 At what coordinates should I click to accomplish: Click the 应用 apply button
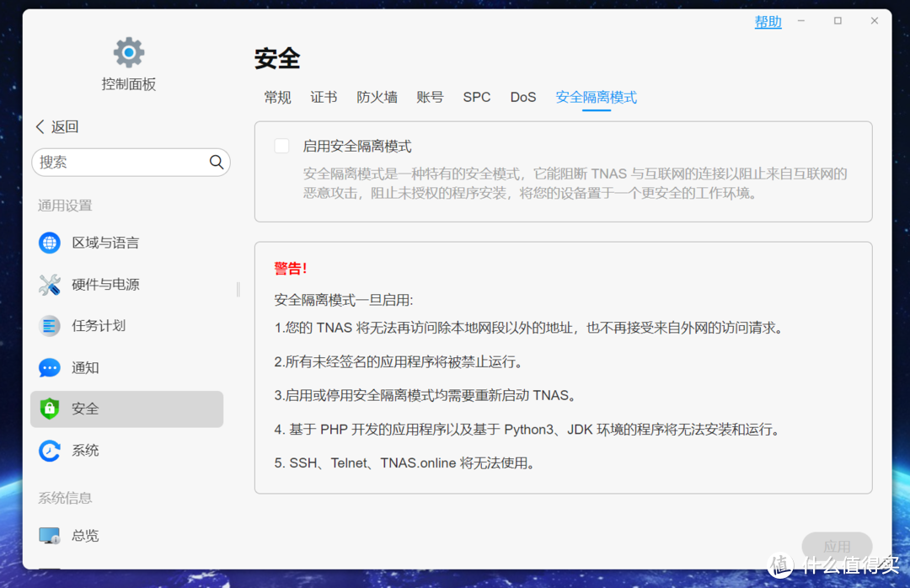[836, 546]
